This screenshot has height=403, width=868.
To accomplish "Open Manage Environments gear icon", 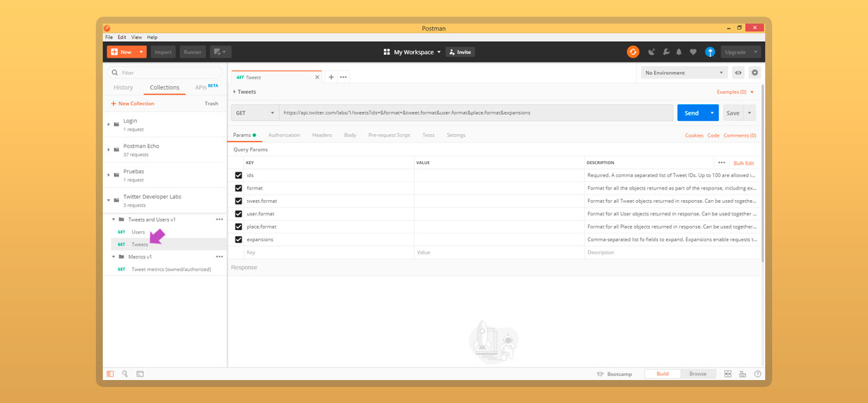I will [x=755, y=72].
